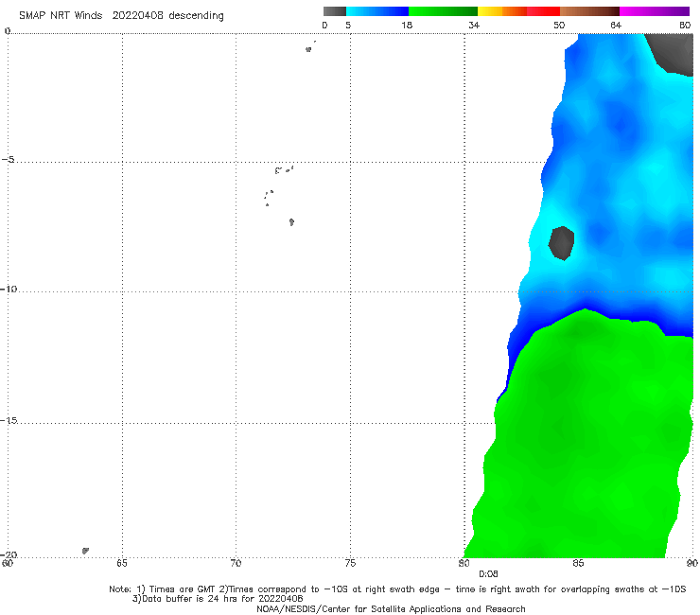
Task: Click the color bar label '64'
Action: 616,25
